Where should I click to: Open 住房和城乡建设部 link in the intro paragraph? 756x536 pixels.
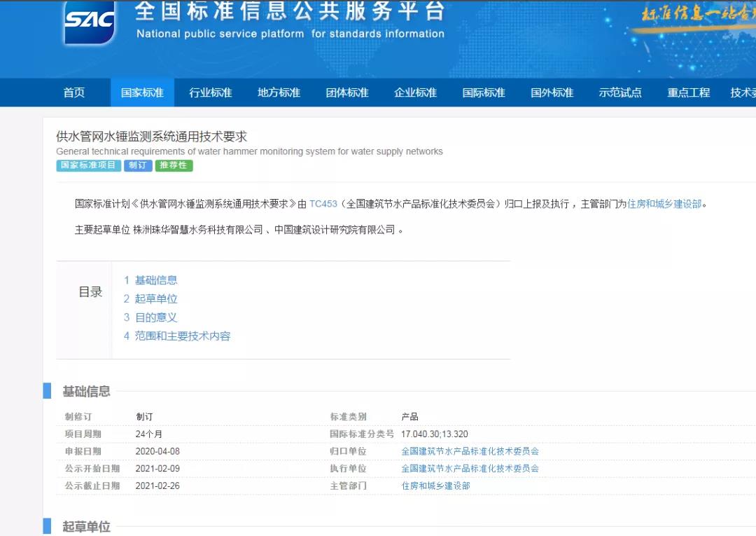point(664,204)
